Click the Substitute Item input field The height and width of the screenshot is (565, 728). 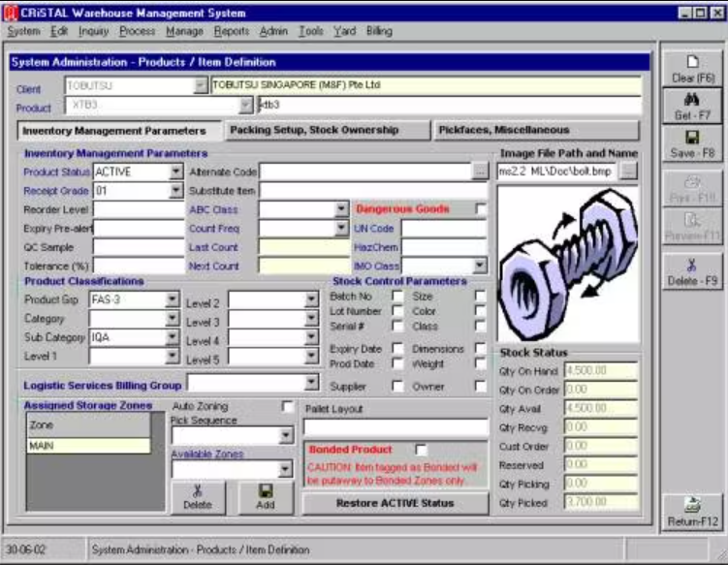[373, 190]
